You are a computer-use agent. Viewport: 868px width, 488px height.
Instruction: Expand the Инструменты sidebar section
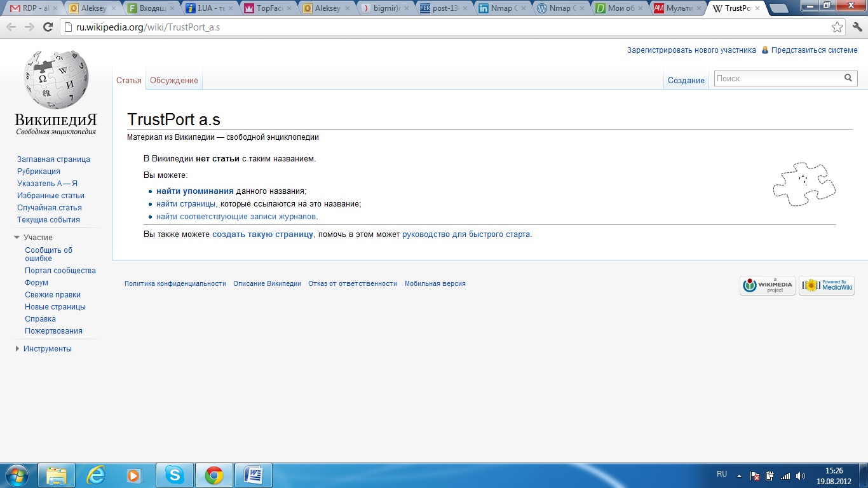17,348
